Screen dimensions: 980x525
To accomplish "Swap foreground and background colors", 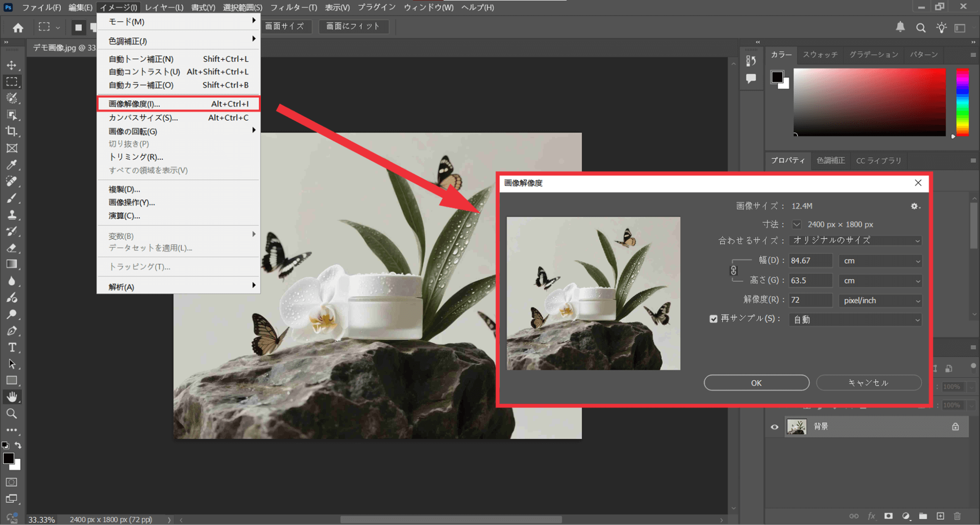I will tap(18, 446).
